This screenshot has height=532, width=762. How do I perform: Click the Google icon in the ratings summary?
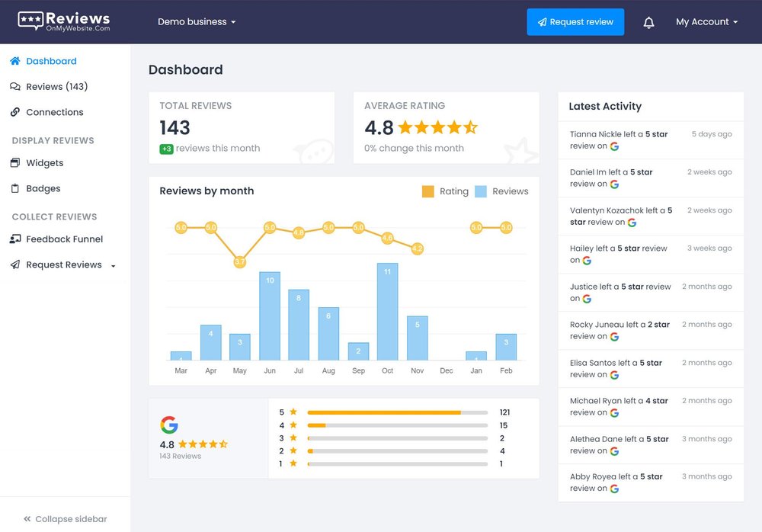tap(169, 425)
